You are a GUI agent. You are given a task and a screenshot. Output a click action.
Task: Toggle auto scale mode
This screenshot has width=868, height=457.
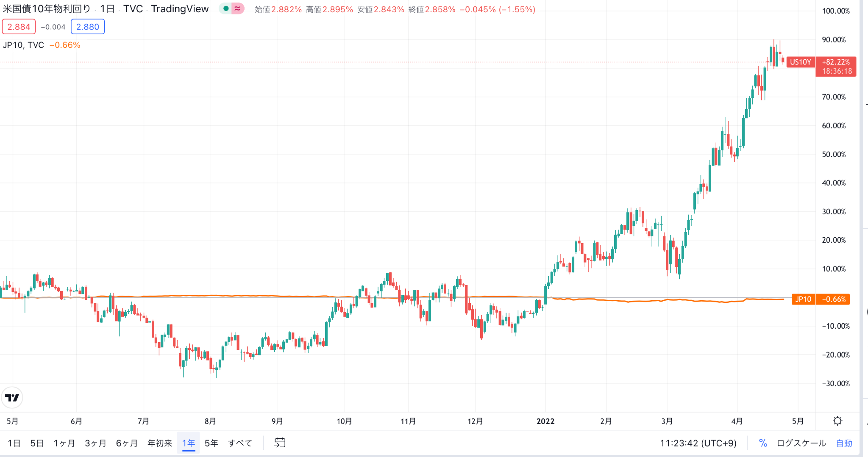tap(844, 443)
